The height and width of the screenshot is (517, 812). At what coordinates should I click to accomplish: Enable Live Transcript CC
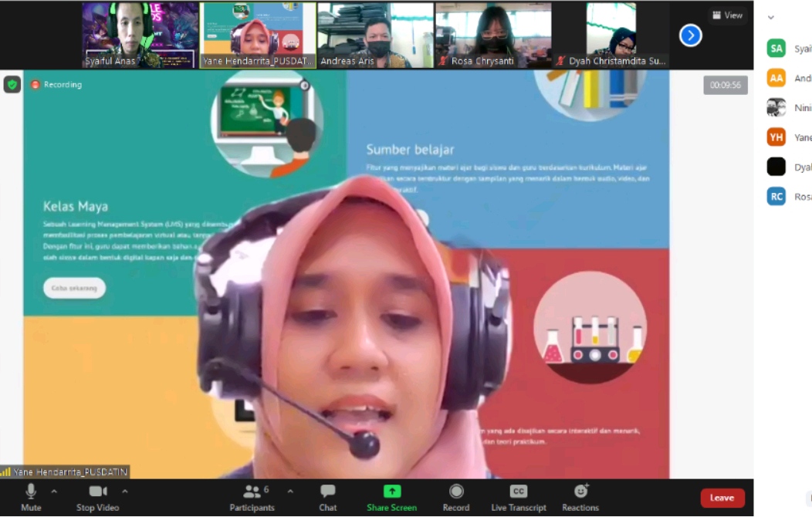click(x=519, y=498)
